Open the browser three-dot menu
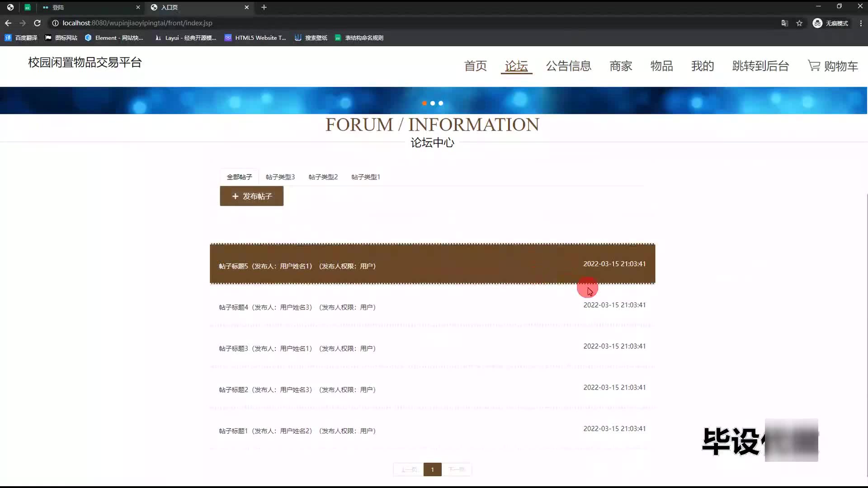Screen dimensions: 868x488 tap(861, 23)
